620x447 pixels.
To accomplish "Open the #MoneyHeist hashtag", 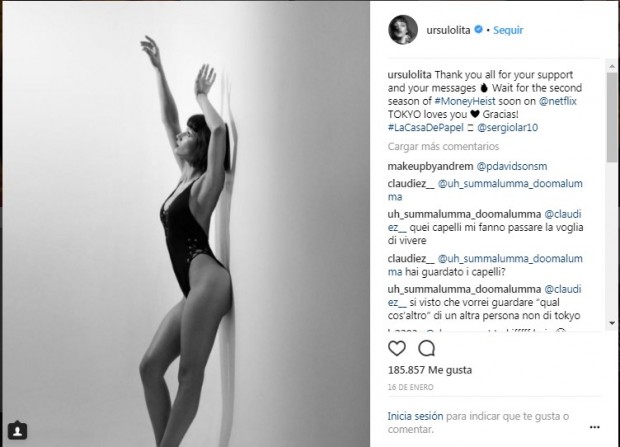I will [x=465, y=101].
